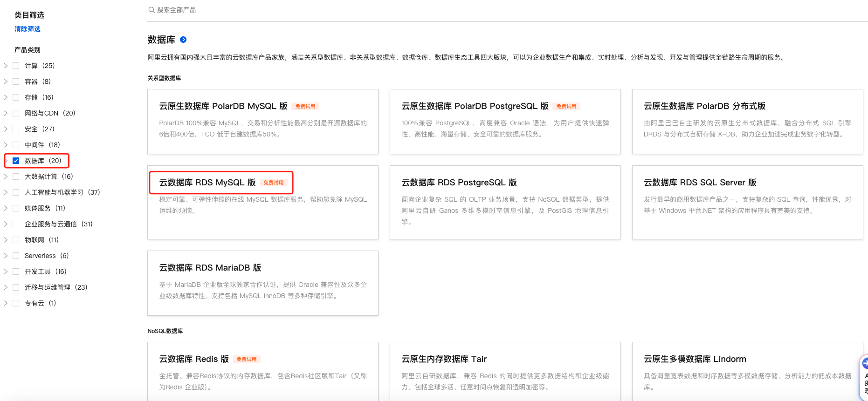Check the 专有云 (1) checkbox
The image size is (868, 401).
[x=16, y=303]
